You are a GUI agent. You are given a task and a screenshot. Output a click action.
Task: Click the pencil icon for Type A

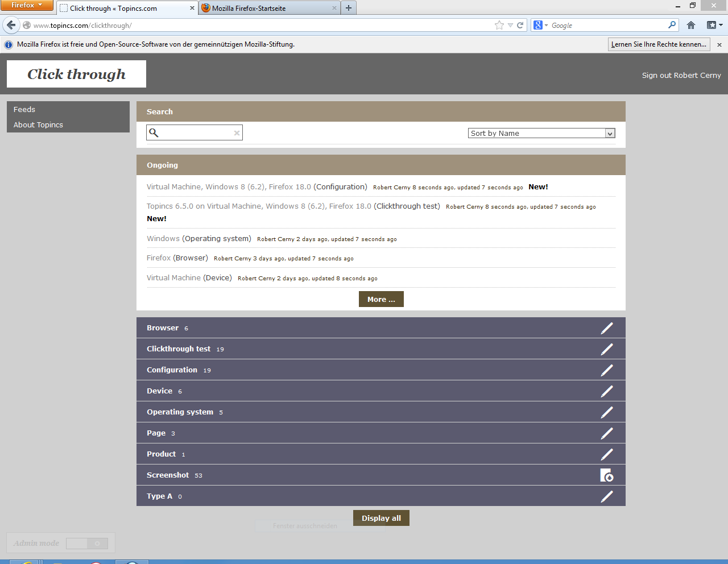tap(607, 496)
